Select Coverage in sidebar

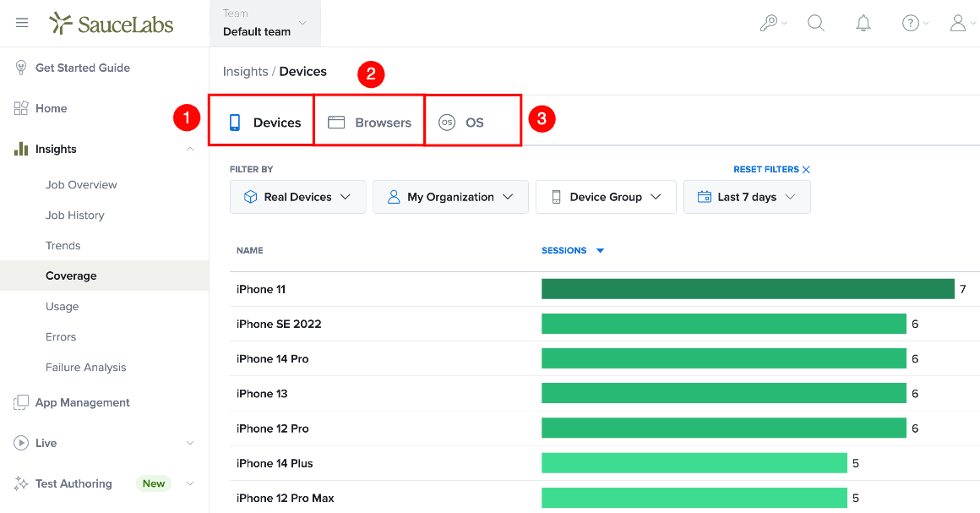click(105, 276)
